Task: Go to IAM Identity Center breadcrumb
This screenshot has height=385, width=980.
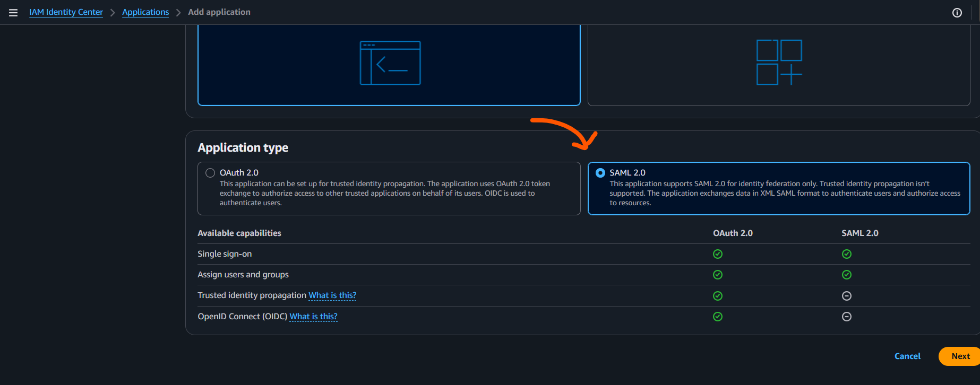Action: [66, 12]
